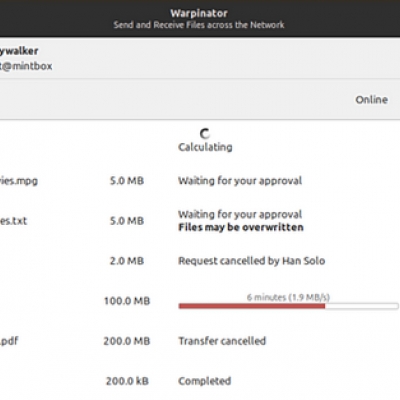Click the spinning Calculating loader icon
Screen dimensions: 400x400
205,134
